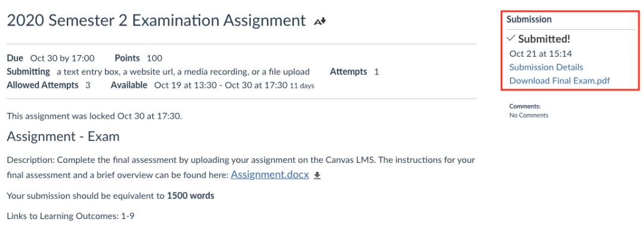Select the Assignment - Exam heading
Viewport: 644px width, 228px height.
(63, 137)
